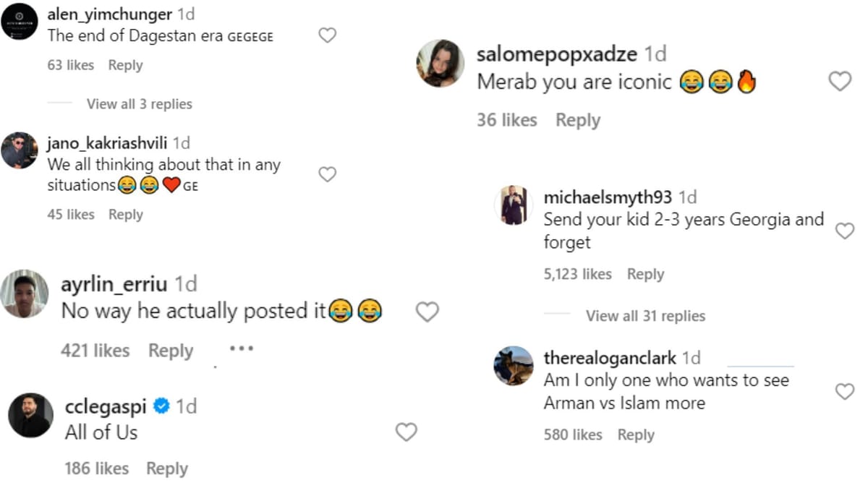View the 5,123 likes list
Image resolution: width=868 pixels, height=488 pixels.
(577, 274)
